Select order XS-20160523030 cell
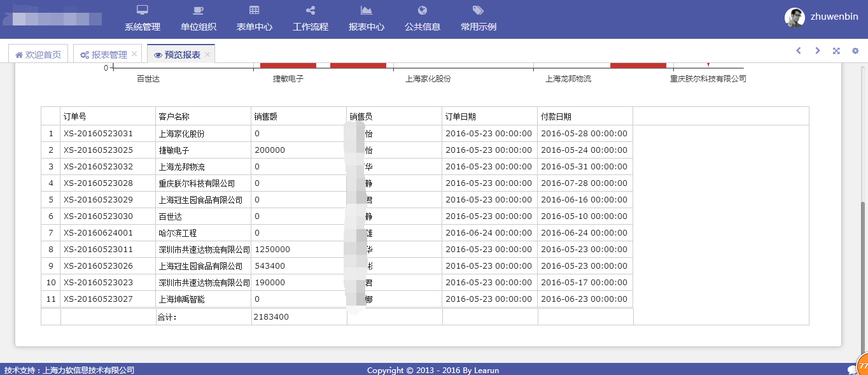Viewport: 868px width, 375px height. (x=108, y=216)
